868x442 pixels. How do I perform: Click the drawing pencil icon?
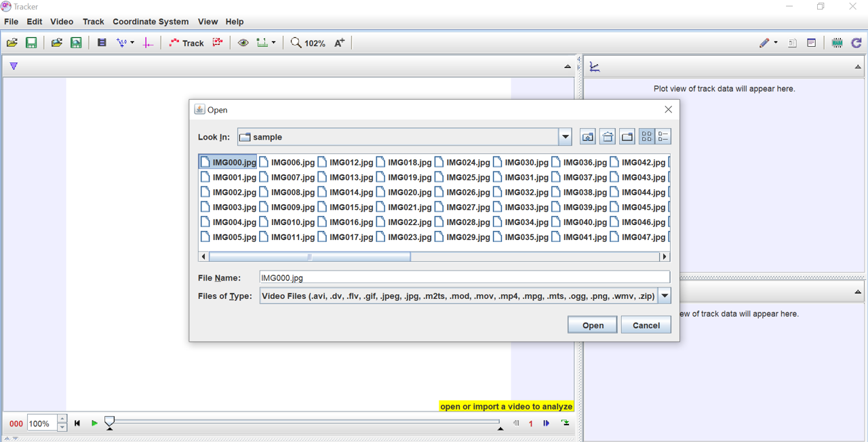[x=764, y=43]
